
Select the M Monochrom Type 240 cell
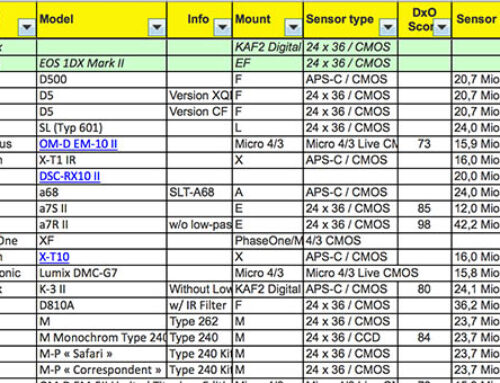[102, 337]
